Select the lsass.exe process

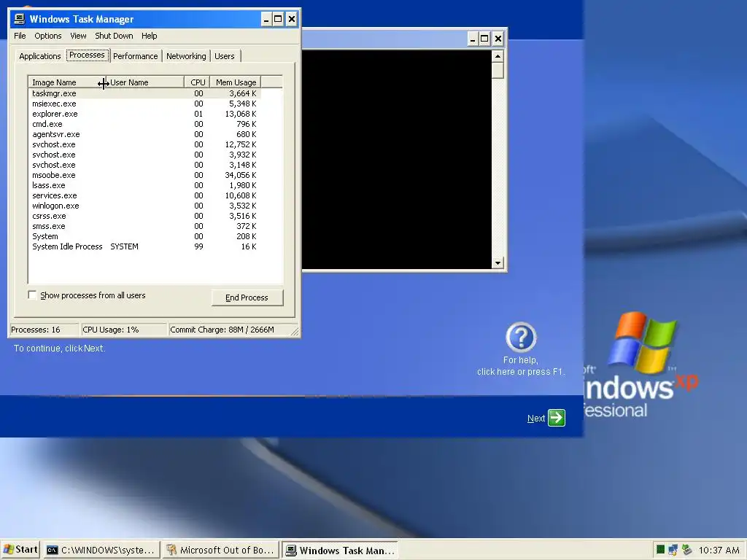[x=145, y=185]
